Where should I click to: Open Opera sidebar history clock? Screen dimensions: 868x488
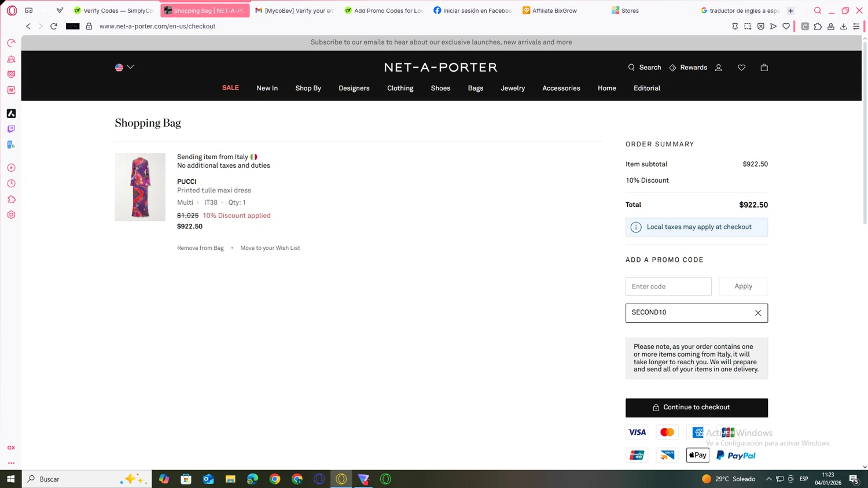click(x=11, y=183)
